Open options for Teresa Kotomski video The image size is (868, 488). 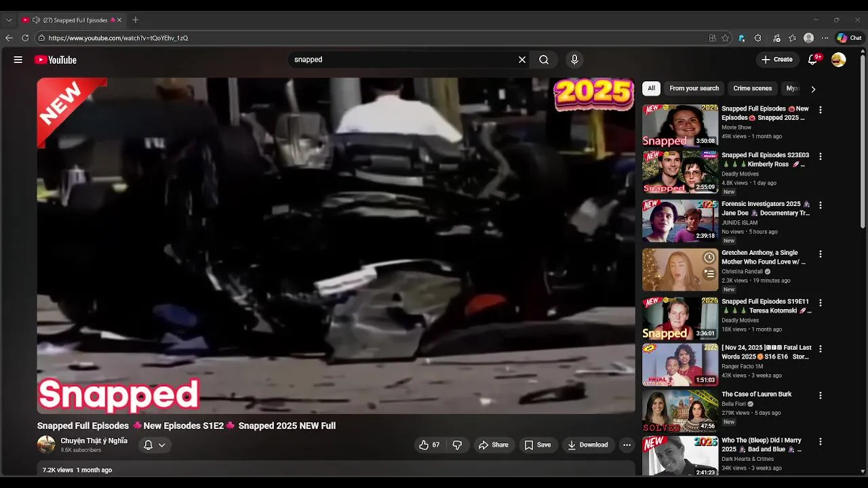(821, 302)
